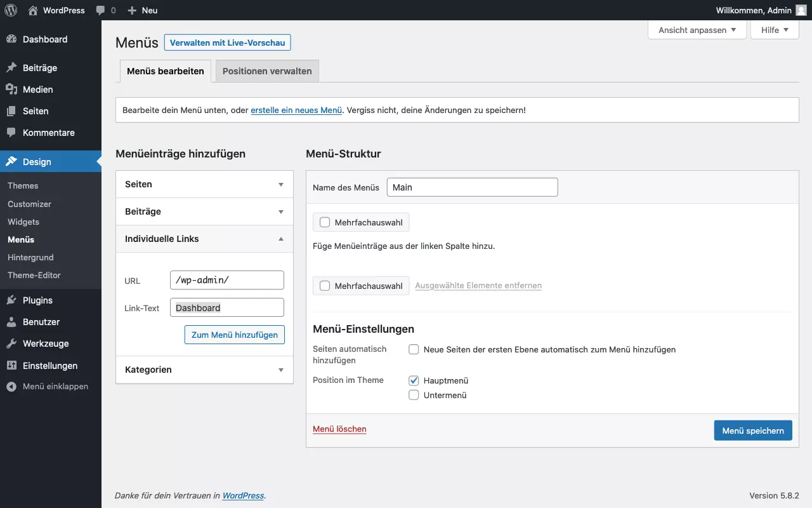Click the Menü speichern button

coord(753,431)
